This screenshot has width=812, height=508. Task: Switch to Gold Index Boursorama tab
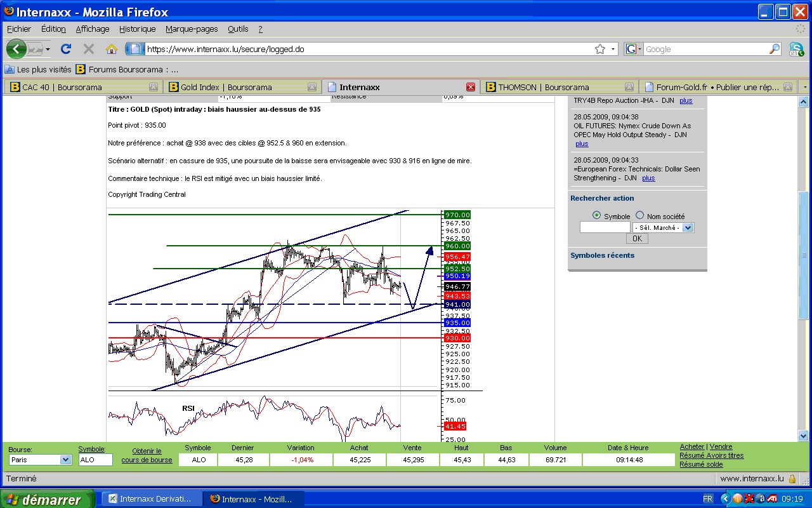[x=242, y=87]
